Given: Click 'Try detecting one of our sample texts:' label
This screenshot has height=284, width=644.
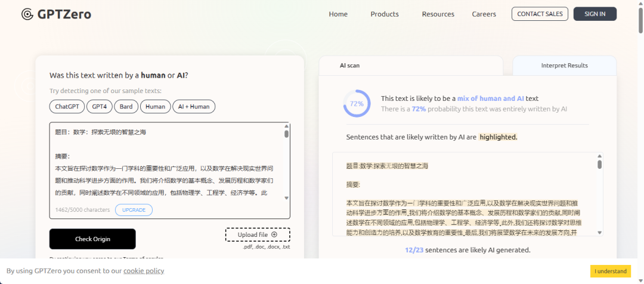Looking at the screenshot, I should click(106, 91).
